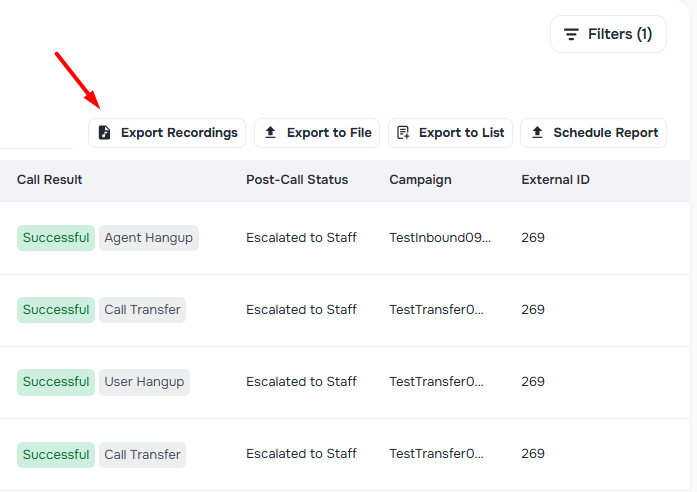Open the Filters (1) panel
Screen dimensions: 697x492
608,34
